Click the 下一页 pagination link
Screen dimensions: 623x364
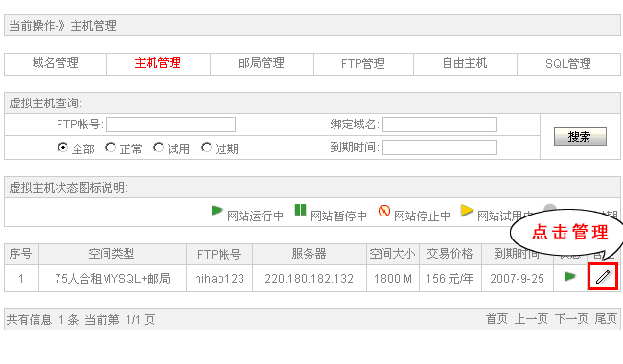(x=571, y=319)
